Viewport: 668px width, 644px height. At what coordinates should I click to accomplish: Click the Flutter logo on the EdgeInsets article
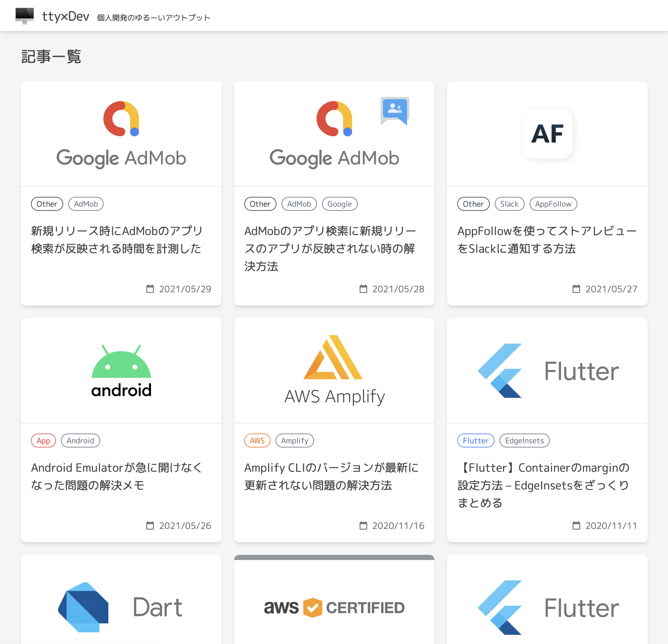coord(547,371)
